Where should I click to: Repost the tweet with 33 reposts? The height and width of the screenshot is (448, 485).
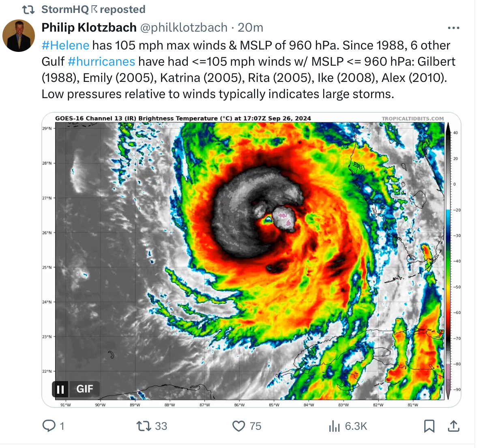click(x=144, y=426)
